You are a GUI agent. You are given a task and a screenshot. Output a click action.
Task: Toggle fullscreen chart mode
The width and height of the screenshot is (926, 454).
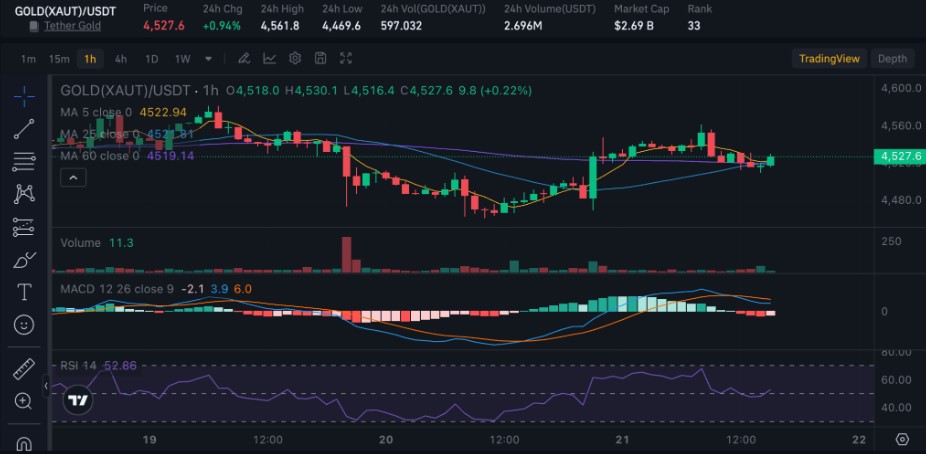[x=346, y=58]
